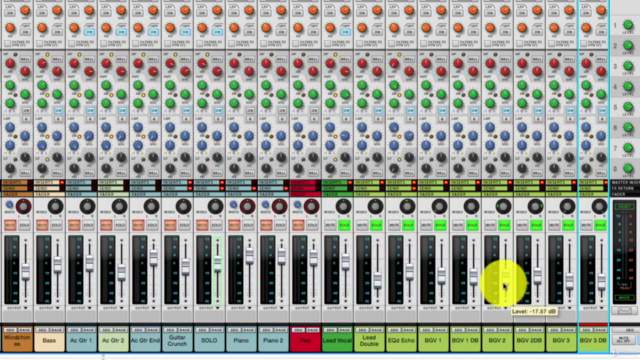Click the FX send 8 green level knob
The image size is (640, 360).
(x=628, y=168)
